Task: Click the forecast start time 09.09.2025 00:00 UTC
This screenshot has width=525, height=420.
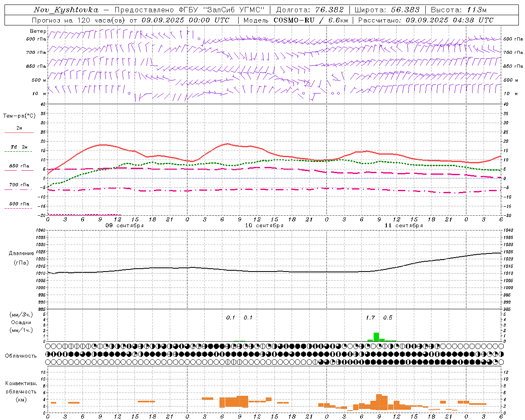Action: point(185,20)
